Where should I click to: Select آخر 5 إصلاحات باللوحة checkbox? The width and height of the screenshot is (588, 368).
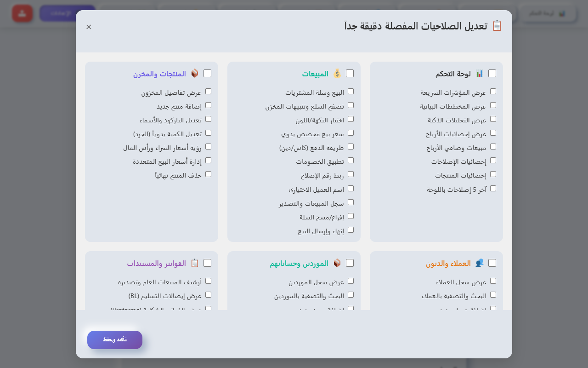click(493, 189)
